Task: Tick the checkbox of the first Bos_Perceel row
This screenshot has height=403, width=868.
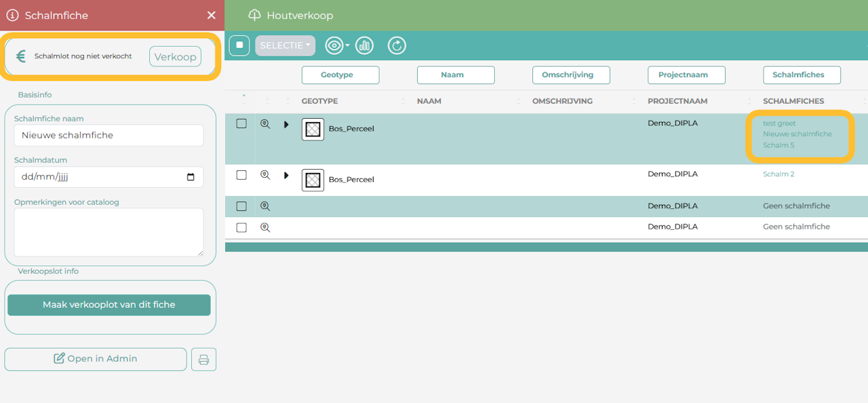Action: tap(241, 123)
